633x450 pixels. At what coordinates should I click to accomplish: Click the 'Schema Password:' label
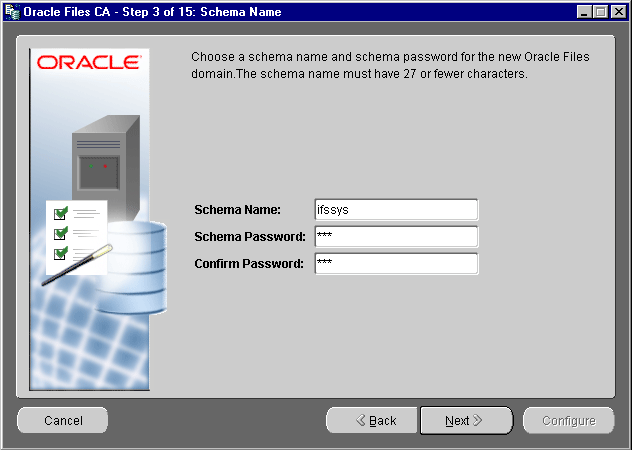pos(250,237)
